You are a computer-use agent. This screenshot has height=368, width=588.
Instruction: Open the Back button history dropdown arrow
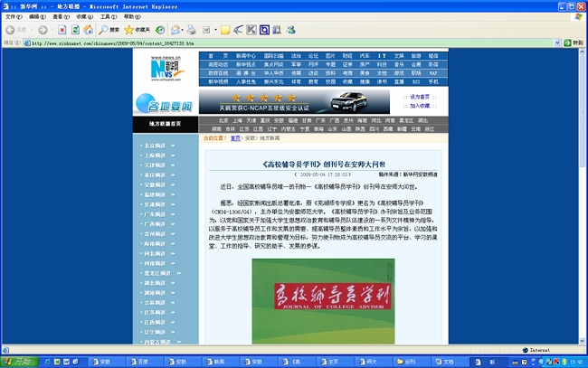point(32,30)
